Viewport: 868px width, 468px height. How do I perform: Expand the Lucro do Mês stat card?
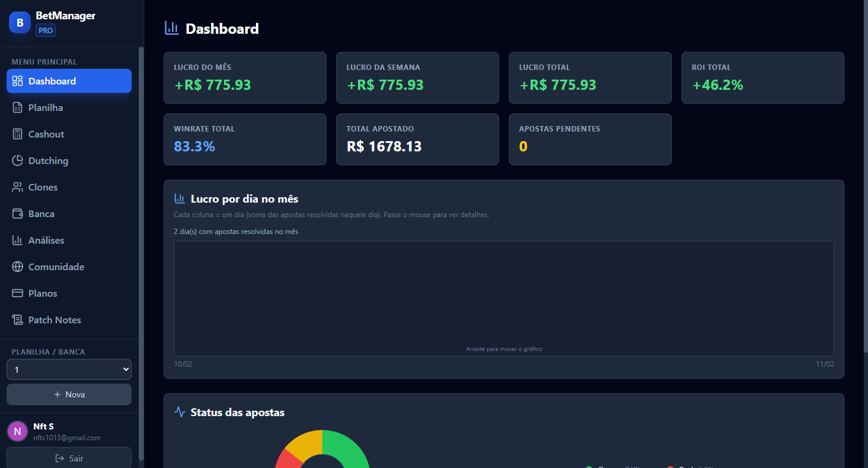coord(244,77)
